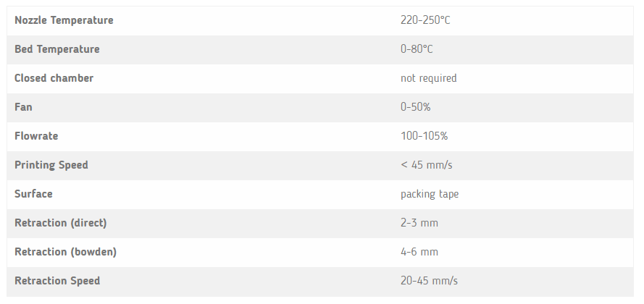Select the 20-45 mm/s retraction speed value
644x304 pixels.
[429, 281]
